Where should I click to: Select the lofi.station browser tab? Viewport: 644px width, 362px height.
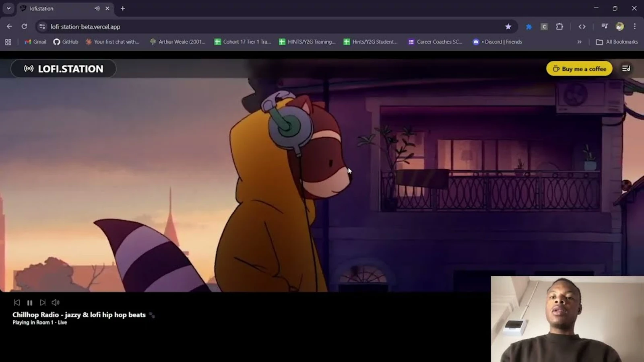[66, 8]
